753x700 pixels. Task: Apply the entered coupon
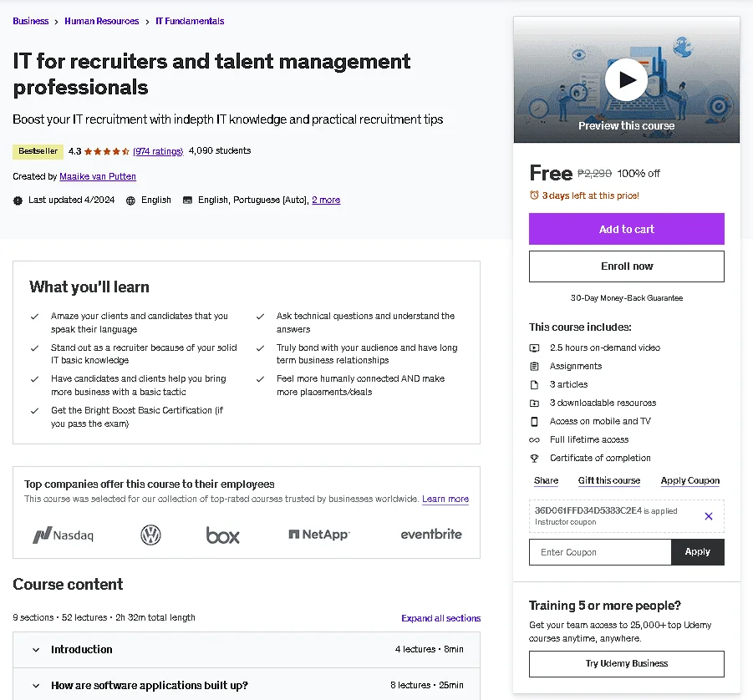[697, 552]
